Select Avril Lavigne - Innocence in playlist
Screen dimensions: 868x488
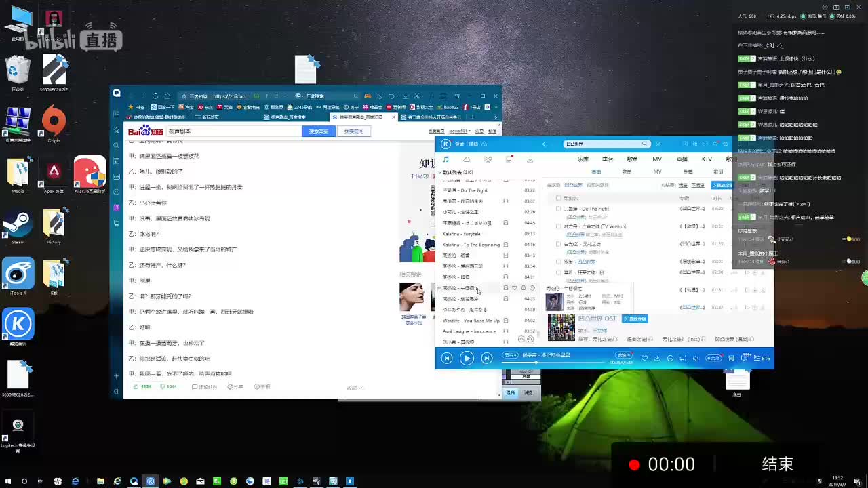469,331
